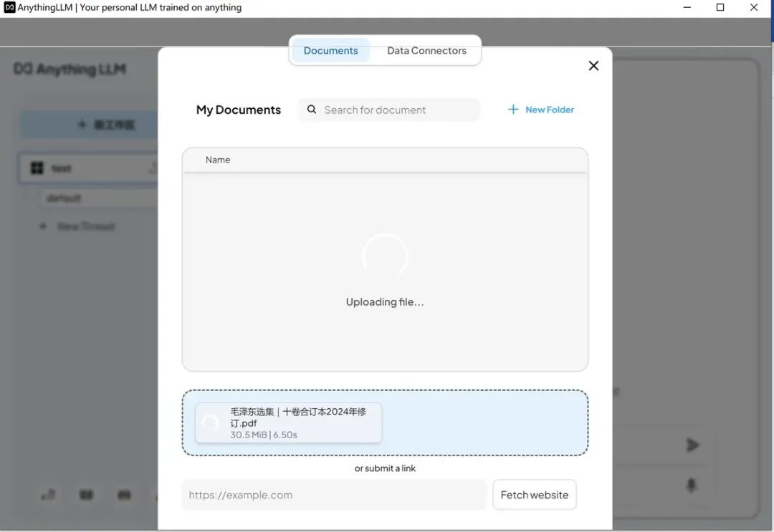Click the https://example.com link input
774x532 pixels.
(x=334, y=495)
